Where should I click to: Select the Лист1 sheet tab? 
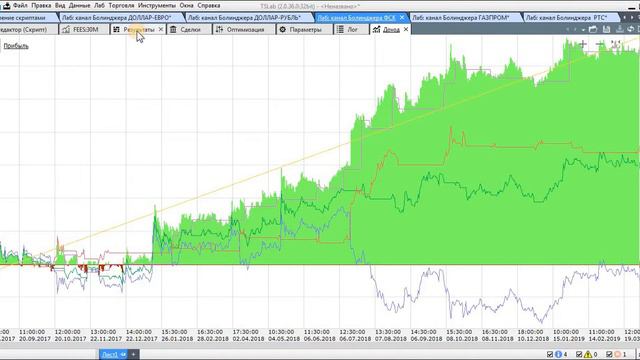click(113, 354)
